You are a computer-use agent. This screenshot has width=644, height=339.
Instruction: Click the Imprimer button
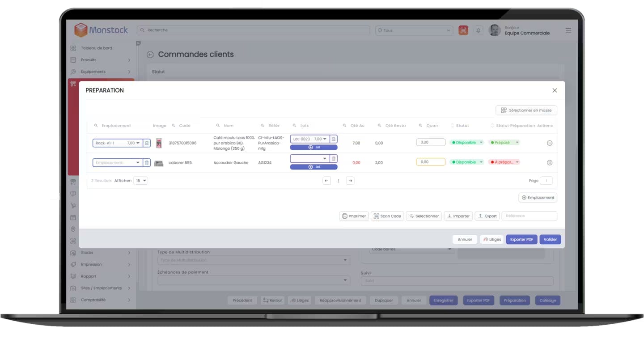point(354,216)
